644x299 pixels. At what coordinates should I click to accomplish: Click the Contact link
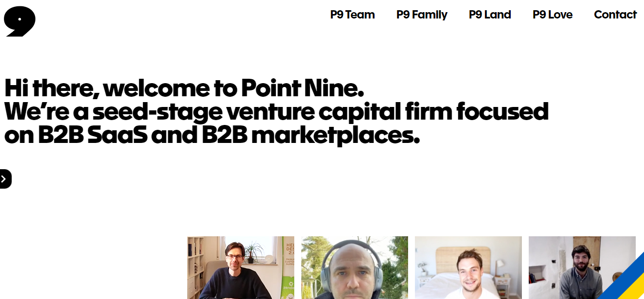pos(615,15)
